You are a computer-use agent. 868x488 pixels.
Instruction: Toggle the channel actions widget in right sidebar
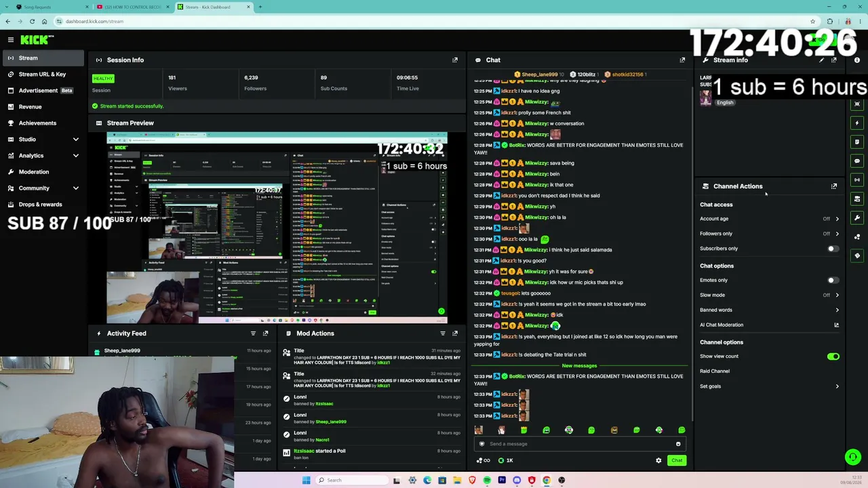tap(857, 199)
